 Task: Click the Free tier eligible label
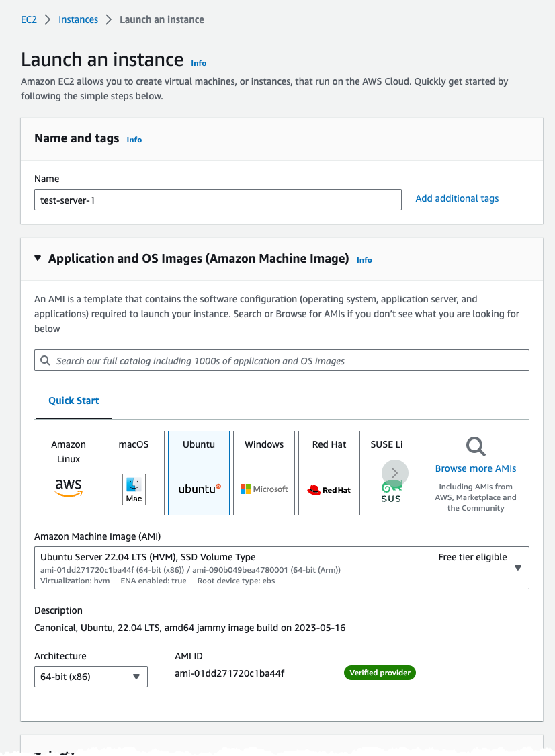point(472,557)
